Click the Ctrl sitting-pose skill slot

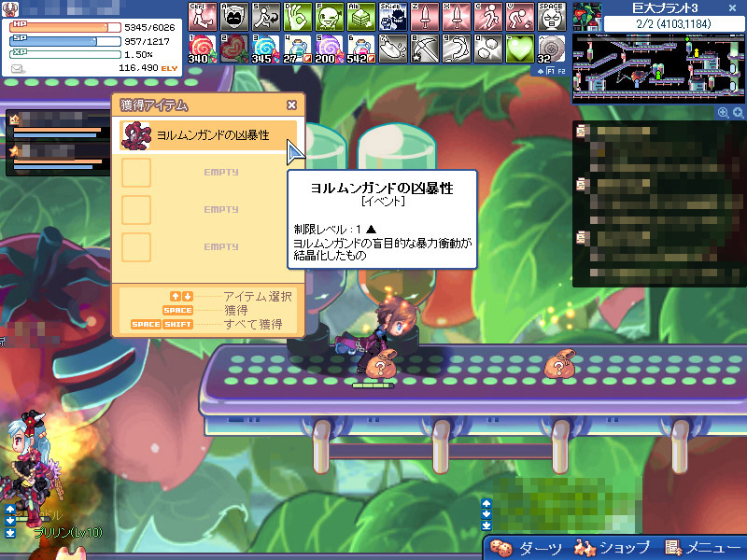pyautogui.click(x=202, y=16)
